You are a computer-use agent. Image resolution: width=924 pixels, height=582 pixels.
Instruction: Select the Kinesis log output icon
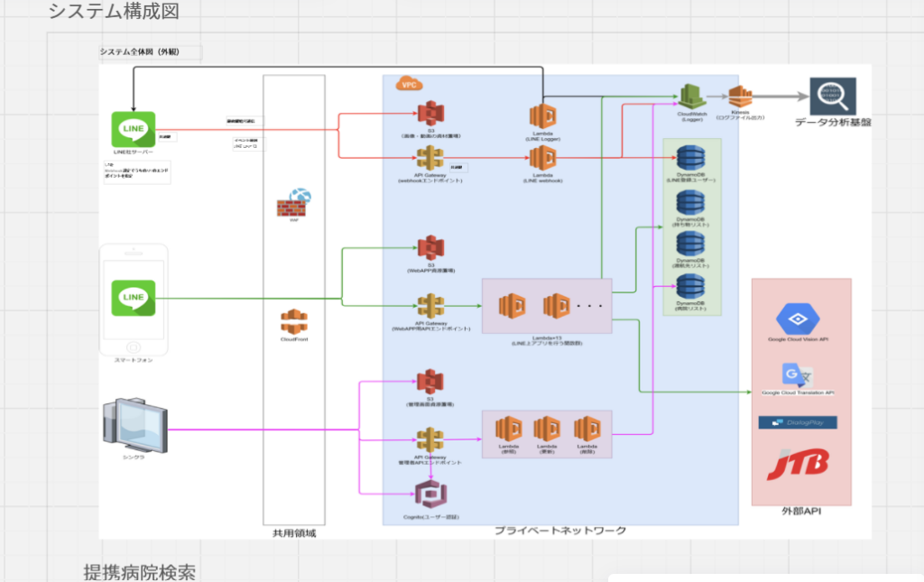point(740,97)
